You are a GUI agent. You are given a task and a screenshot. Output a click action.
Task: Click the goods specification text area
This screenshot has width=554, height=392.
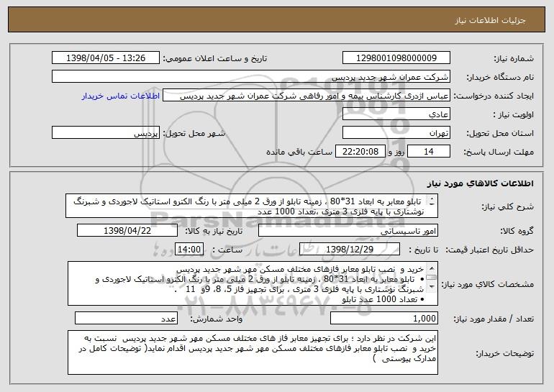point(253,283)
